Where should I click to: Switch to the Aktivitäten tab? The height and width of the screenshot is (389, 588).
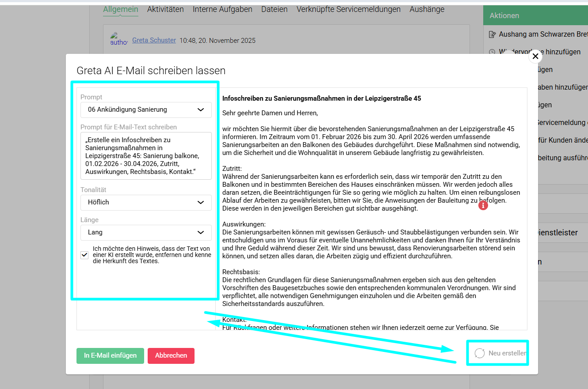click(165, 9)
